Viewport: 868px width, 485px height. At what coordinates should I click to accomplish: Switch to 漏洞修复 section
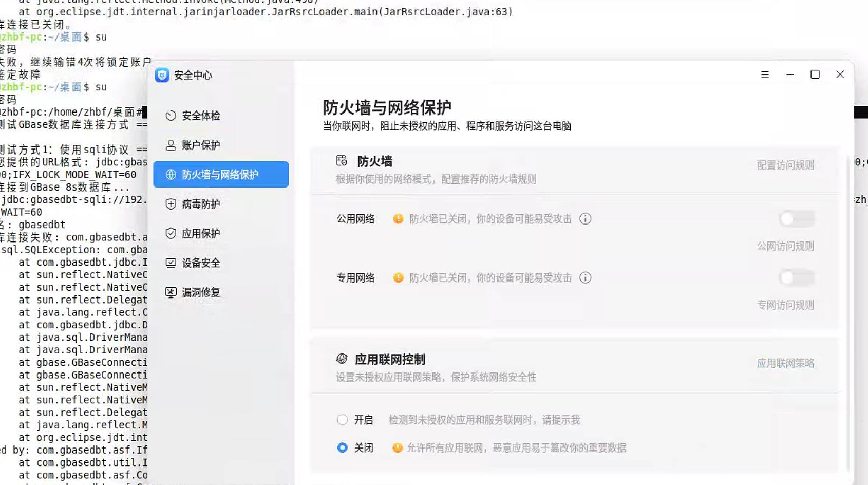pyautogui.click(x=221, y=292)
